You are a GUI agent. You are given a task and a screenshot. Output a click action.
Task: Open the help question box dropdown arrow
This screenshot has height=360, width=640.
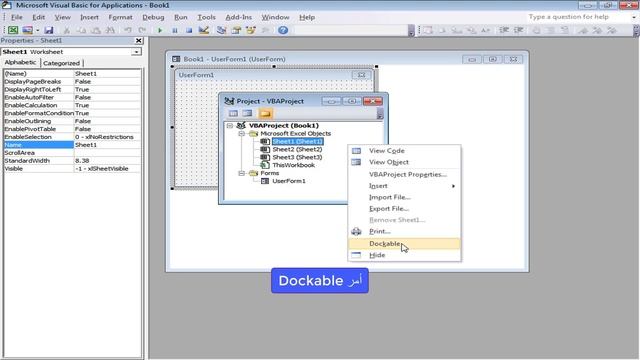click(634, 17)
